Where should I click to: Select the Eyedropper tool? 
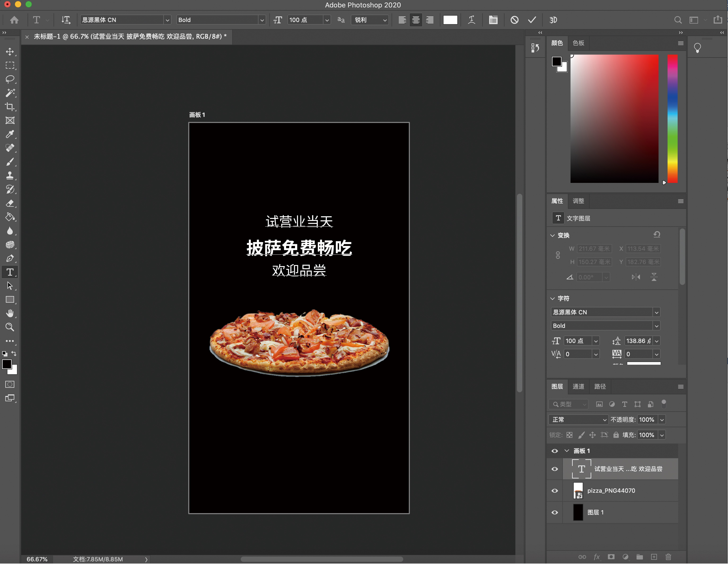coord(10,134)
